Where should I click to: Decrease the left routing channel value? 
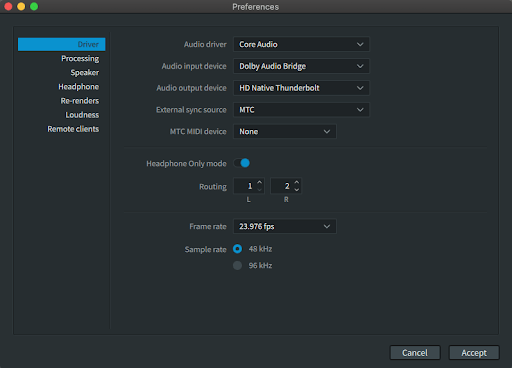coord(260,190)
